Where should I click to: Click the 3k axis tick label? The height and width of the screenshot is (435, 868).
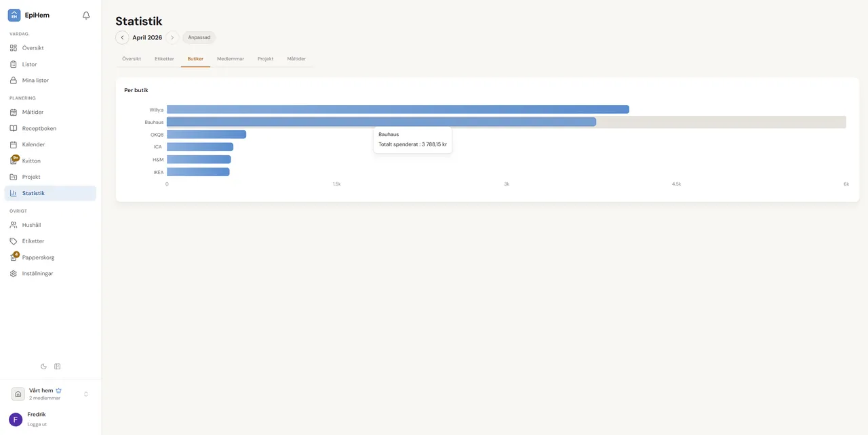tap(507, 184)
